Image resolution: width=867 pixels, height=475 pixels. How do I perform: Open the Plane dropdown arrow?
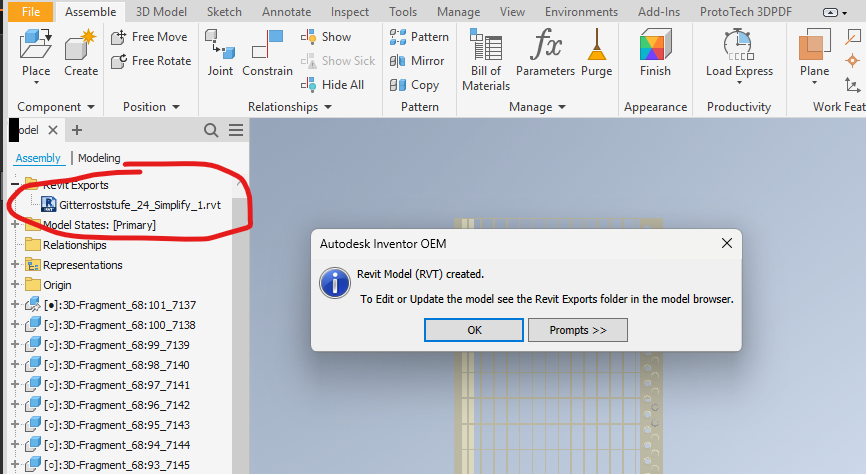tap(814, 83)
